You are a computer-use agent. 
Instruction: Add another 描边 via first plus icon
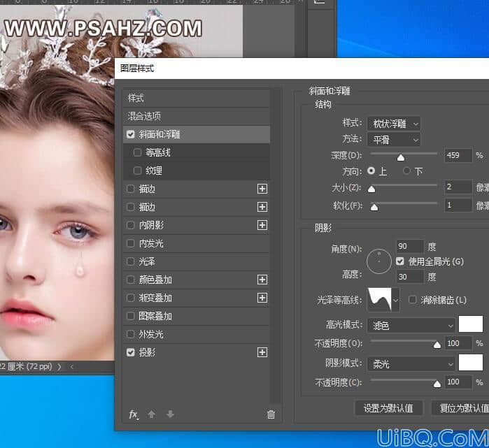click(262, 189)
